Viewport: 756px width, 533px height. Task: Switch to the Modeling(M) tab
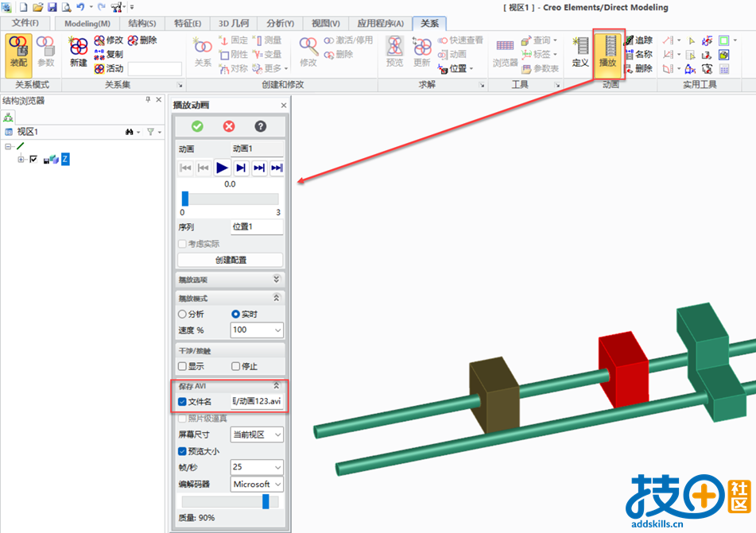87,23
